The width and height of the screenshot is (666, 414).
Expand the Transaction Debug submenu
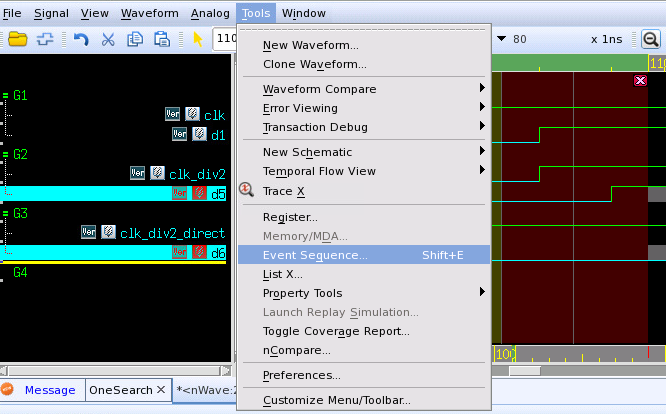(482, 126)
